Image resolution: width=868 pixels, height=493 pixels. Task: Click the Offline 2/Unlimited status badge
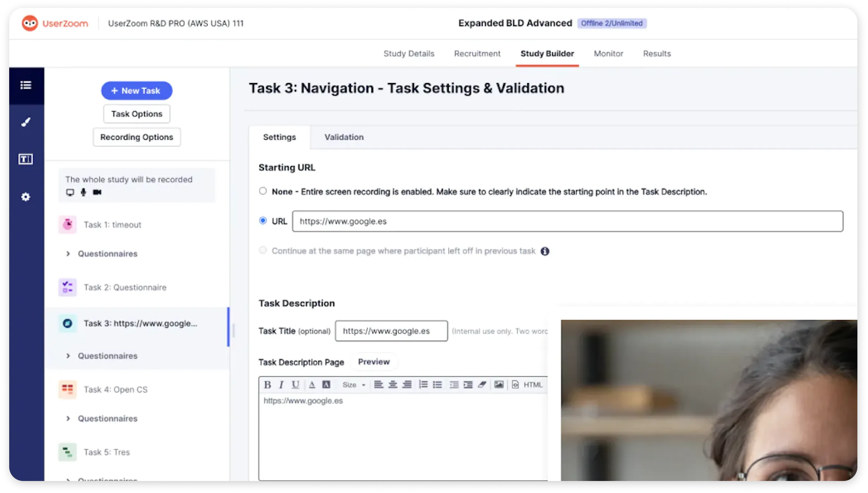pos(612,23)
